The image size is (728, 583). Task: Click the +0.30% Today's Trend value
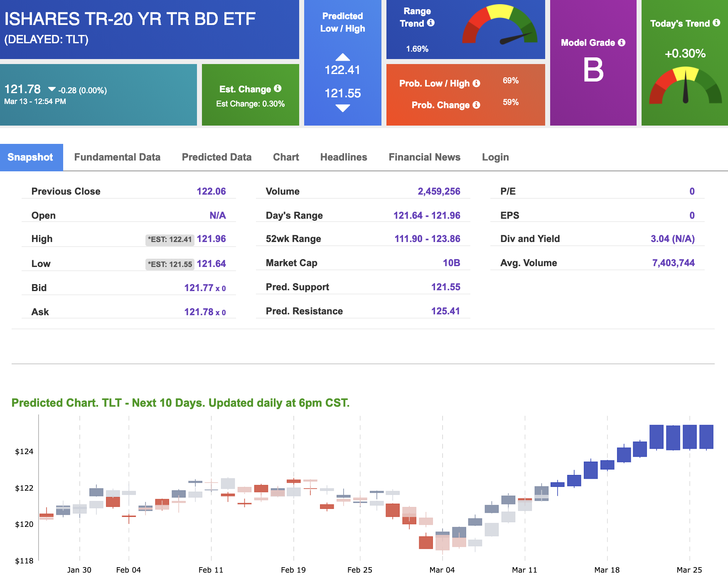tap(685, 54)
